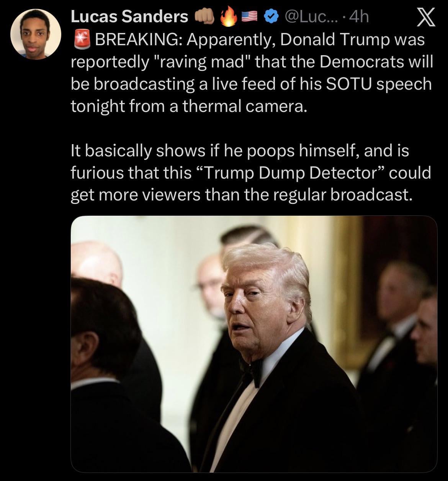Click the "thermal camera" words

click(244, 107)
